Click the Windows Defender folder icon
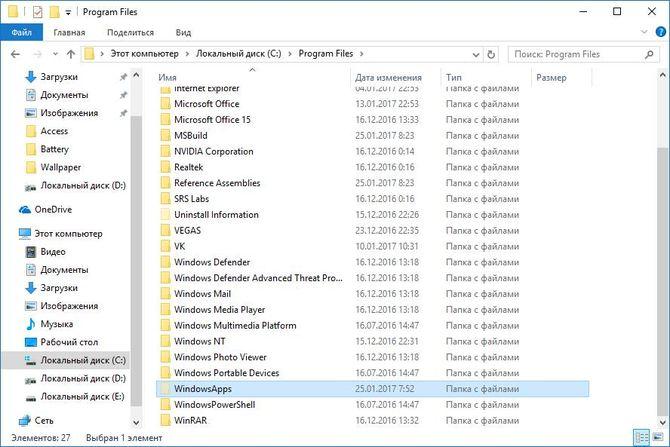The width and height of the screenshot is (670, 447). pyautogui.click(x=165, y=262)
